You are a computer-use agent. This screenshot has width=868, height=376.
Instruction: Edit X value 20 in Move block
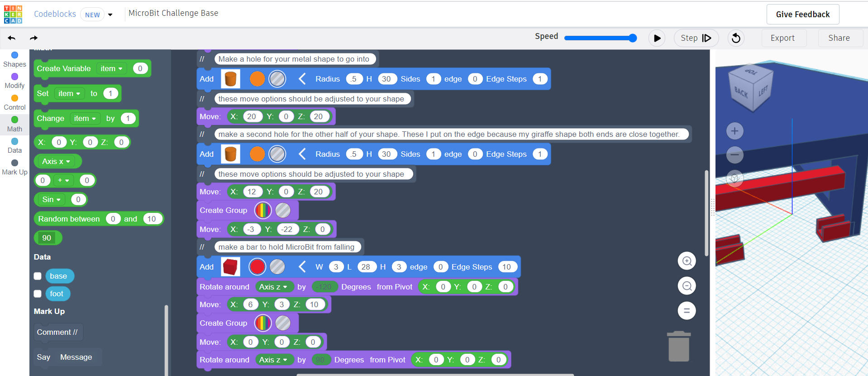[x=252, y=116]
